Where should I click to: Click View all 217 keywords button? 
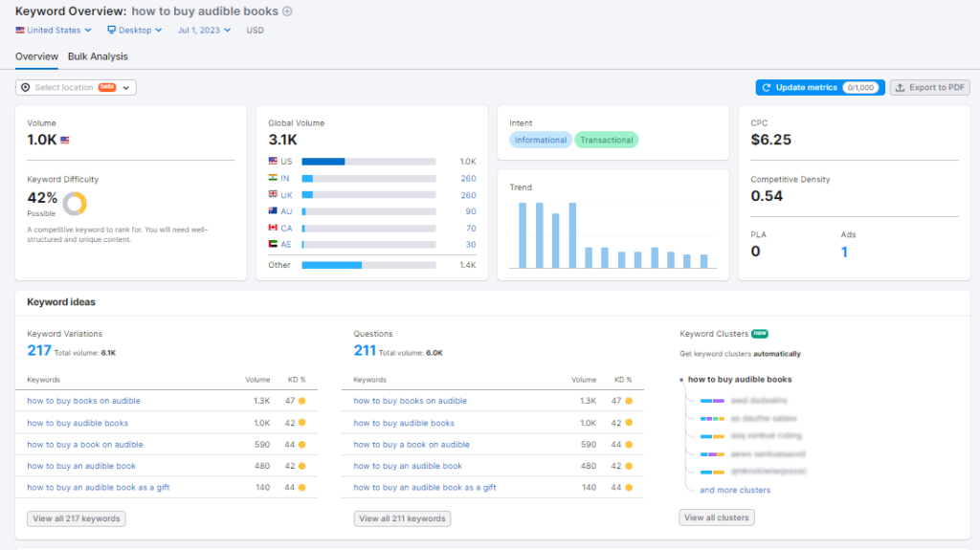[x=77, y=518]
